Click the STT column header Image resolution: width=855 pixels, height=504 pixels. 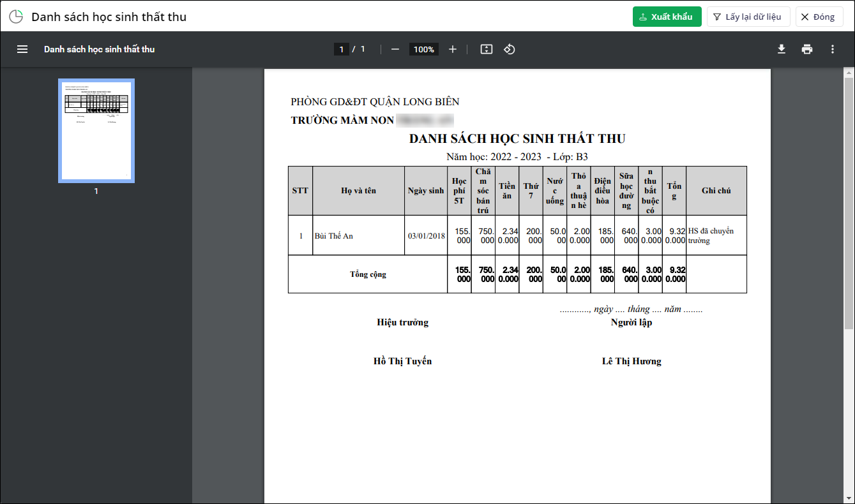pos(300,191)
